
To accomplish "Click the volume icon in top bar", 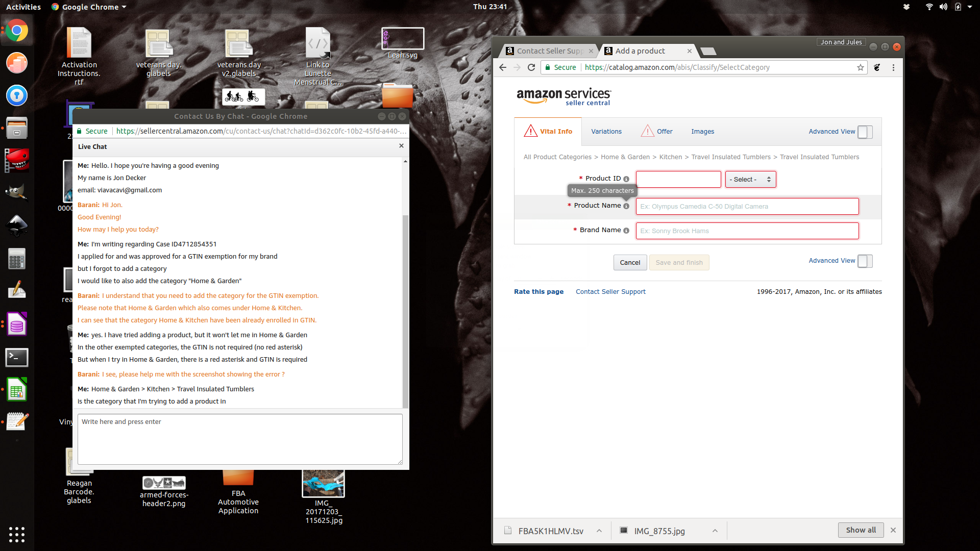I will 943,7.
